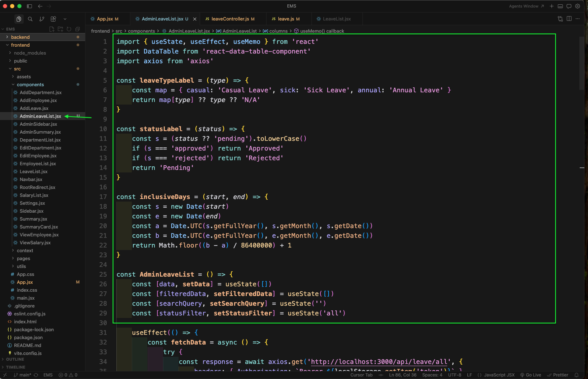
Task: Collapse the frontend folder
Action: click(x=42, y=45)
